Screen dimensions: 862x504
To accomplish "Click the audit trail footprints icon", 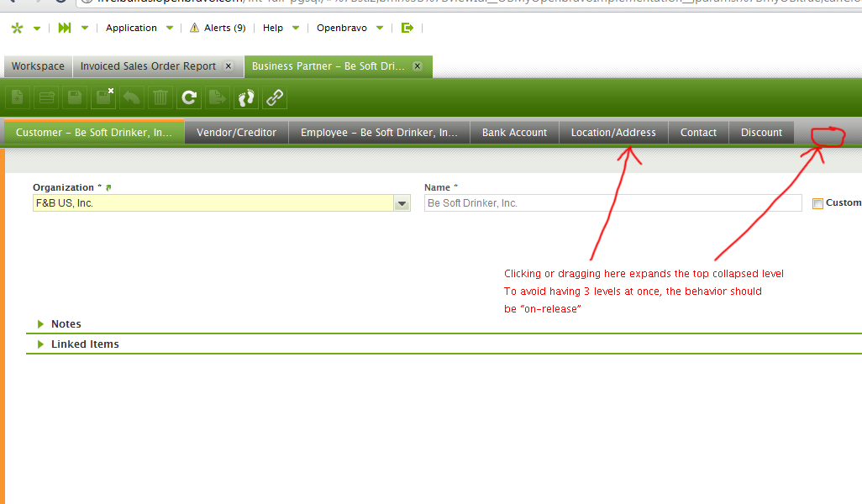I will [245, 97].
